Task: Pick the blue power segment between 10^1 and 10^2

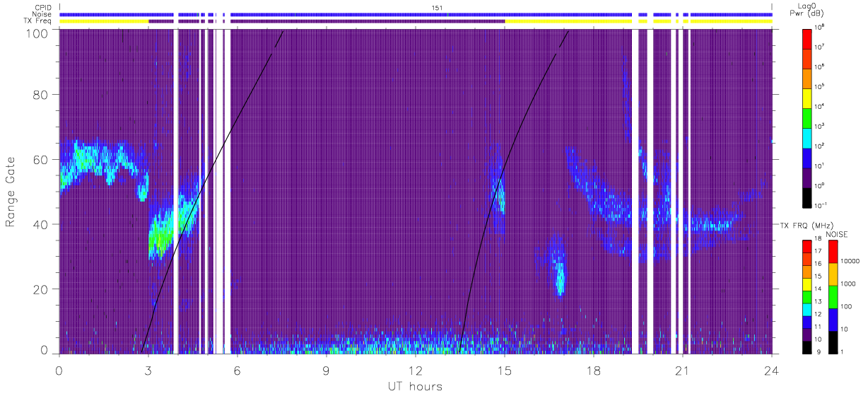Action: (808, 157)
